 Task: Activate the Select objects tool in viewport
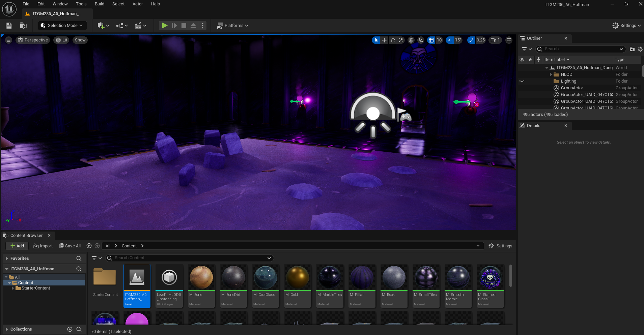point(376,40)
